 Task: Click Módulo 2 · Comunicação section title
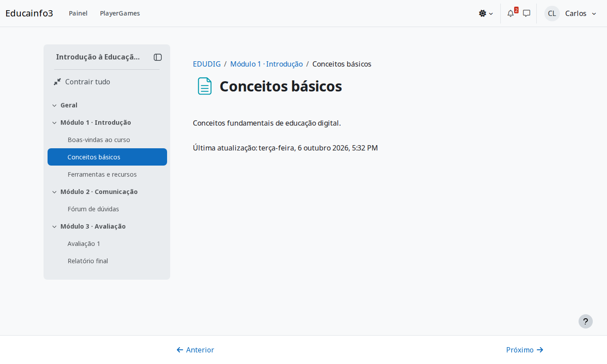pos(99,192)
